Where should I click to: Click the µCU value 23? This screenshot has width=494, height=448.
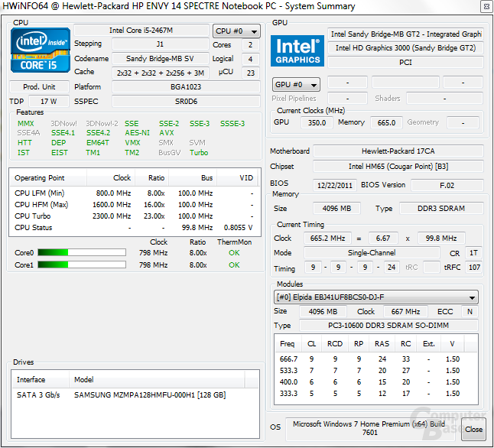[x=251, y=73]
